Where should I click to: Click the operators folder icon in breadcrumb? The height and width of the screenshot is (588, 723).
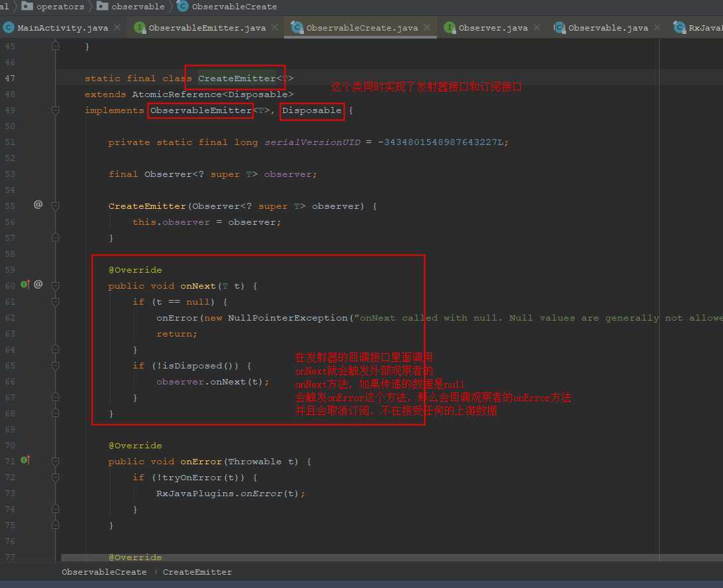27,7
